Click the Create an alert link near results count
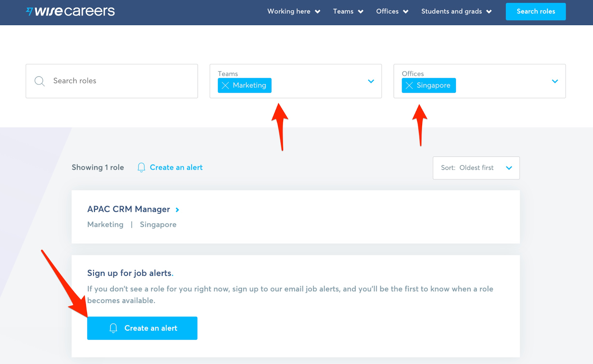 click(176, 168)
